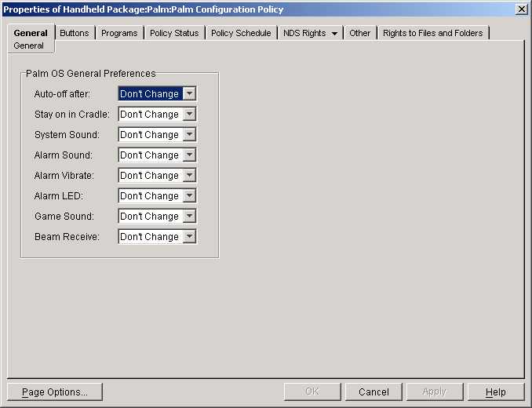The width and height of the screenshot is (532, 408).
Task: Click the Game Sound label
Action: (x=64, y=216)
